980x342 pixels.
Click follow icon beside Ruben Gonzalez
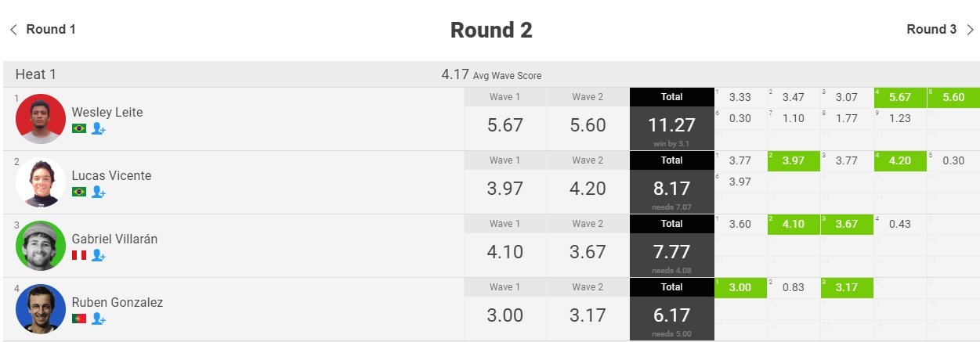point(99,319)
